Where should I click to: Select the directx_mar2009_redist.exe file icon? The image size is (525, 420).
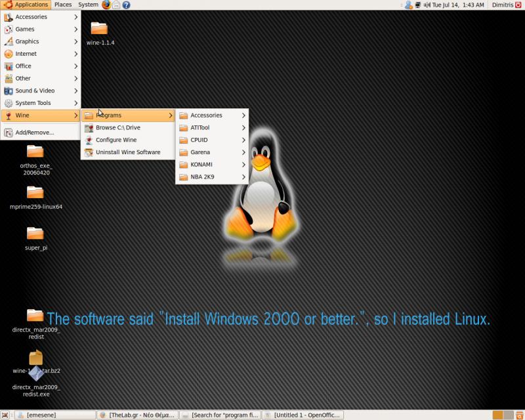click(x=36, y=373)
